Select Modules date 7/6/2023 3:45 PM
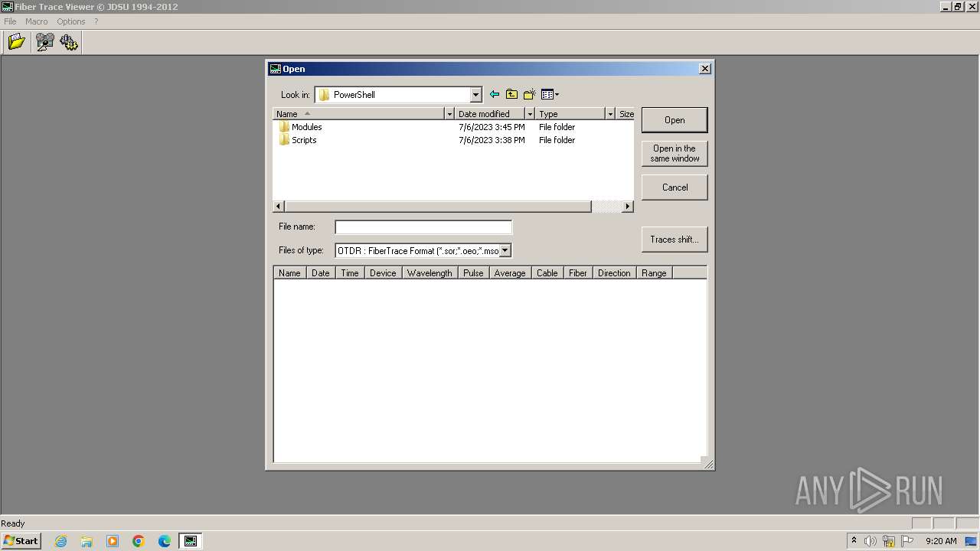The width and height of the screenshot is (980, 551). click(492, 127)
